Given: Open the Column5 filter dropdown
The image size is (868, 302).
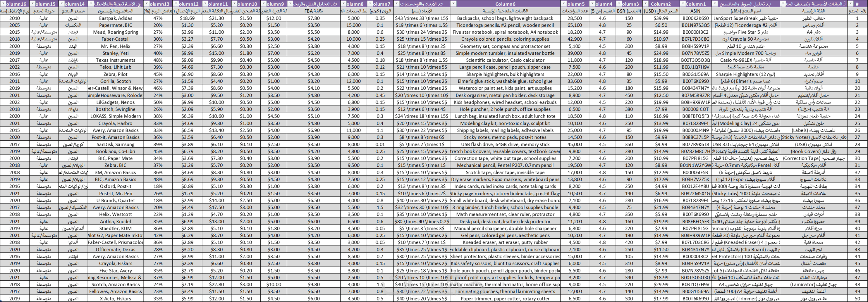Looking at the screenshot, I should (564, 4).
